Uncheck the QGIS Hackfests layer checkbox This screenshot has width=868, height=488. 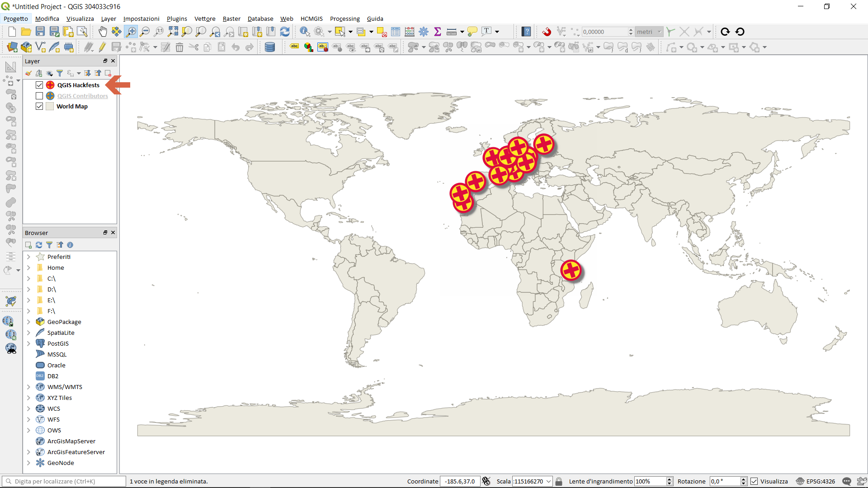pyautogui.click(x=39, y=85)
